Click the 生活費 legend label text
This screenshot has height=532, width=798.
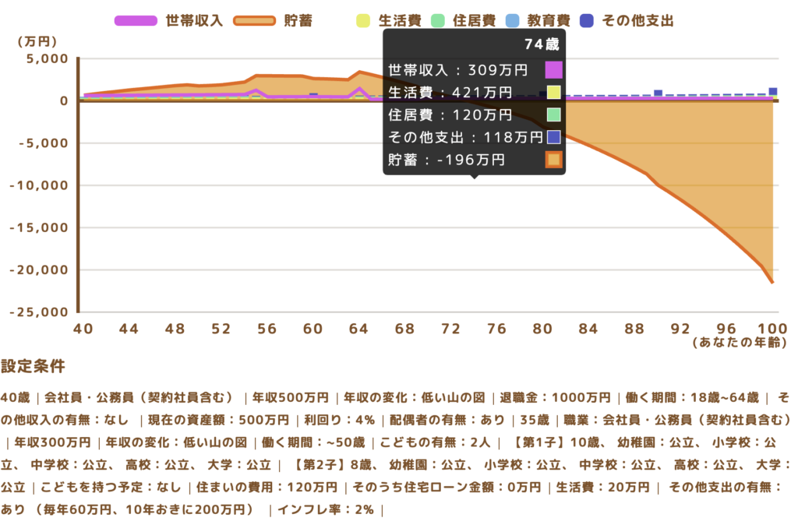397,21
